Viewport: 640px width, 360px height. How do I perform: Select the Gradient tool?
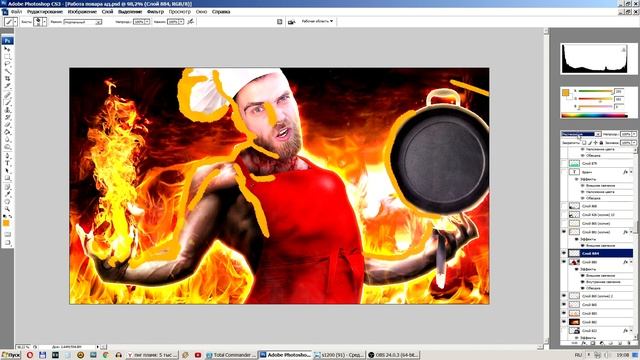coord(7,132)
